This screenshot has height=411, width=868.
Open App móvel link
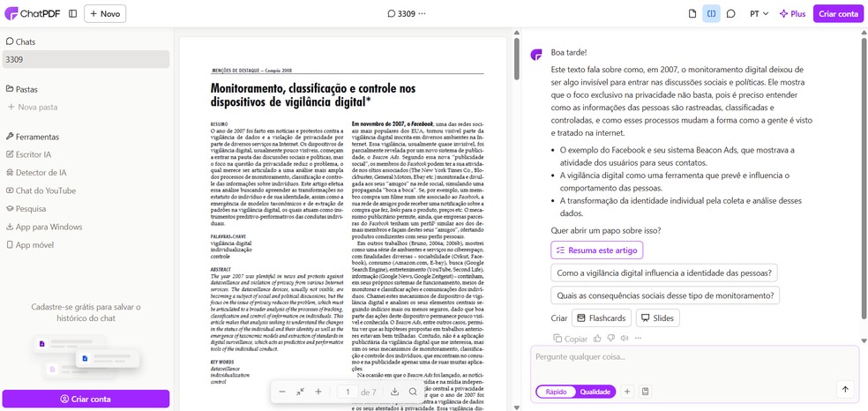tap(29, 245)
